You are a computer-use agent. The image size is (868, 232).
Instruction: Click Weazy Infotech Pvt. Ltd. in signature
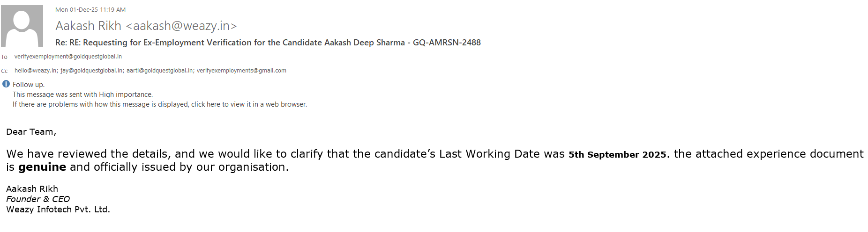tap(58, 210)
